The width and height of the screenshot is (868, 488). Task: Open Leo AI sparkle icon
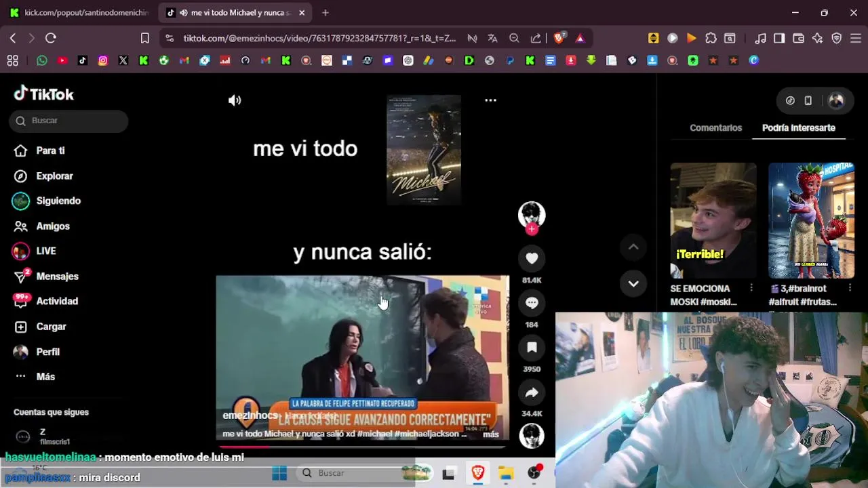click(817, 38)
